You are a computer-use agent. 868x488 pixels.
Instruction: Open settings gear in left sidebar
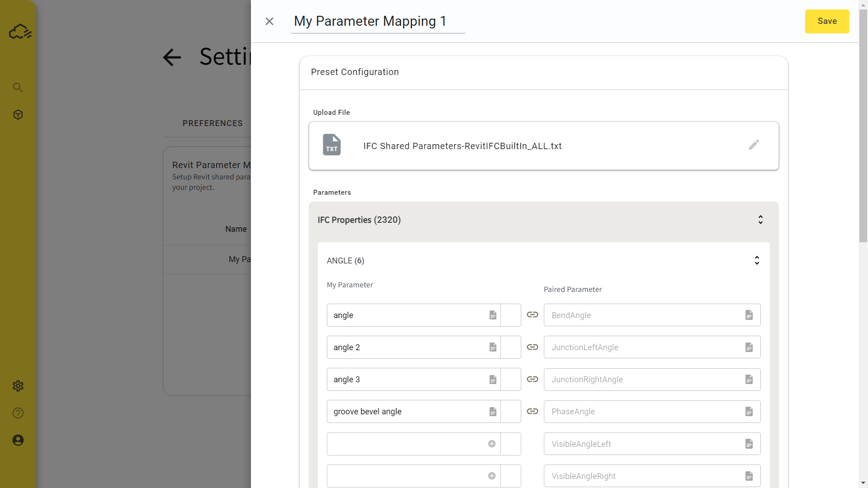[18, 386]
